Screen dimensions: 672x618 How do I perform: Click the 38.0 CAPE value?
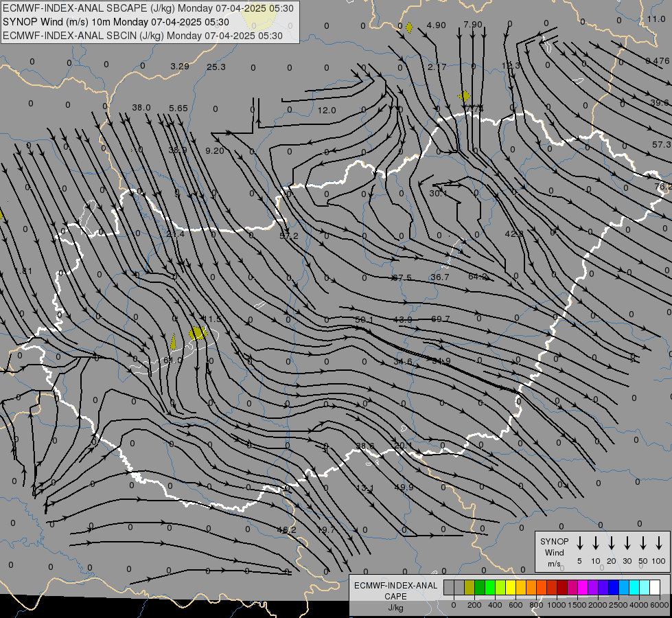click(141, 107)
